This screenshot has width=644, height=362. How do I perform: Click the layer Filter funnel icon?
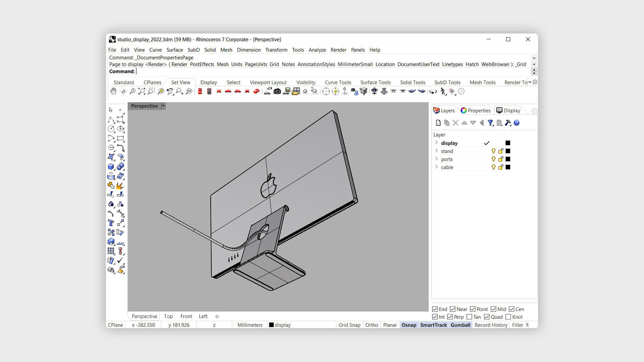click(490, 123)
